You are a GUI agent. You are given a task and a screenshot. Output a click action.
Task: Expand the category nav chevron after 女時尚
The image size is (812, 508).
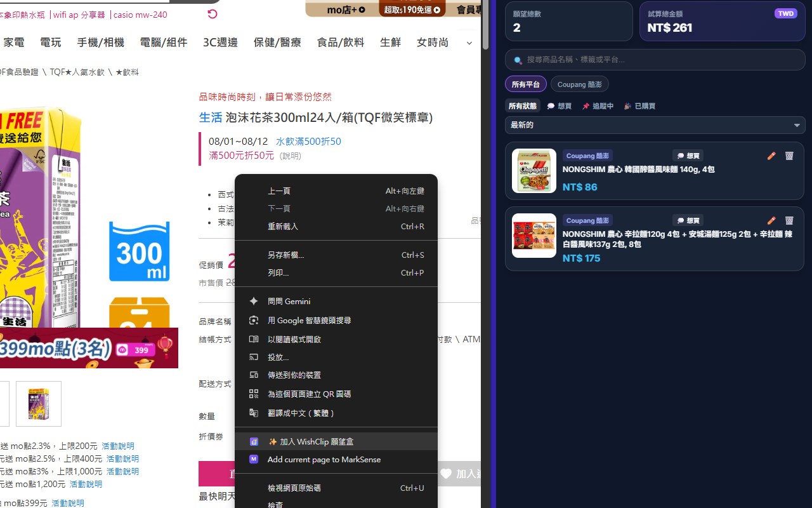(x=469, y=43)
